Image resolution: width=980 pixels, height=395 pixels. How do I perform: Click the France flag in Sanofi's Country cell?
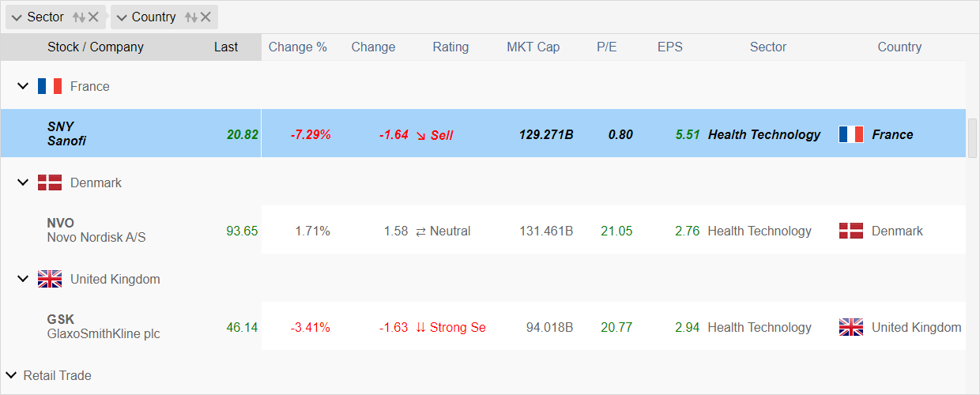[851, 134]
